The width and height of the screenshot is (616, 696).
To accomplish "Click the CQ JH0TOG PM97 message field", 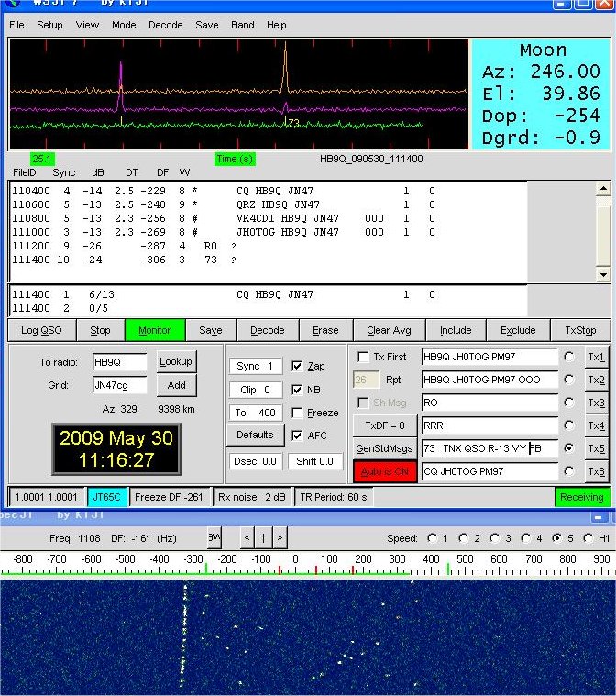I will point(489,471).
